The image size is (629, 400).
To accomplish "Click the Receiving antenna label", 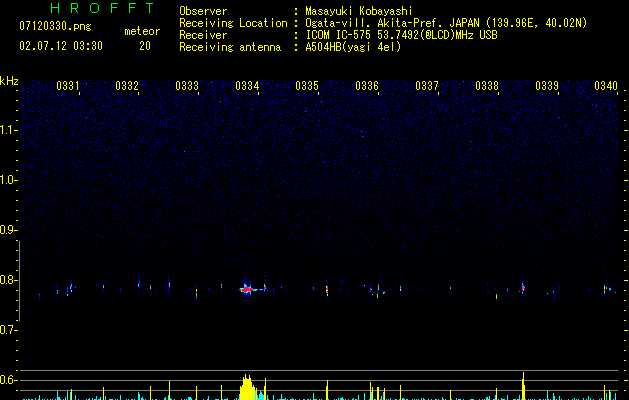I will coord(230,47).
